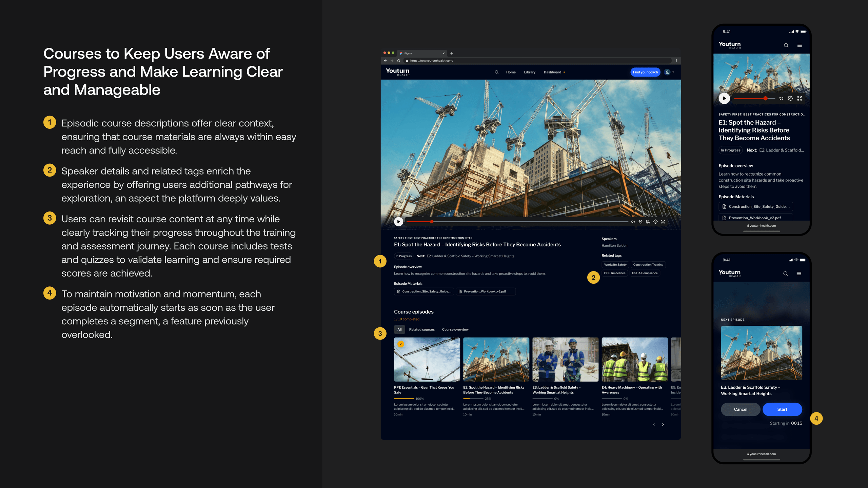
Task: Play the E1 course video
Action: click(x=398, y=222)
